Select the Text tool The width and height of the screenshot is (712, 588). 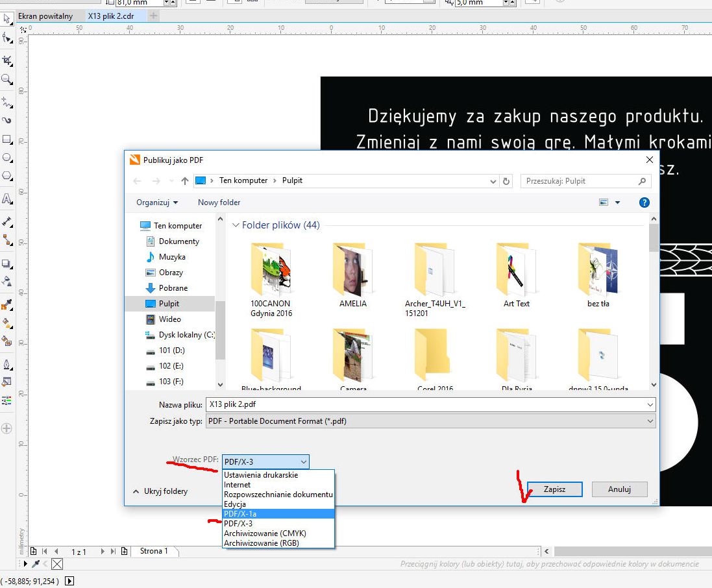pos(7,199)
